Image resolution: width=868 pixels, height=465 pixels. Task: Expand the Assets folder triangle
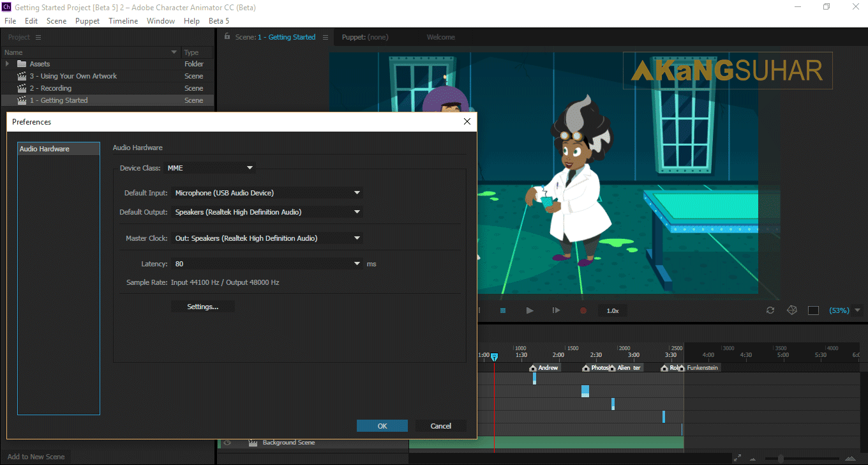click(7, 64)
